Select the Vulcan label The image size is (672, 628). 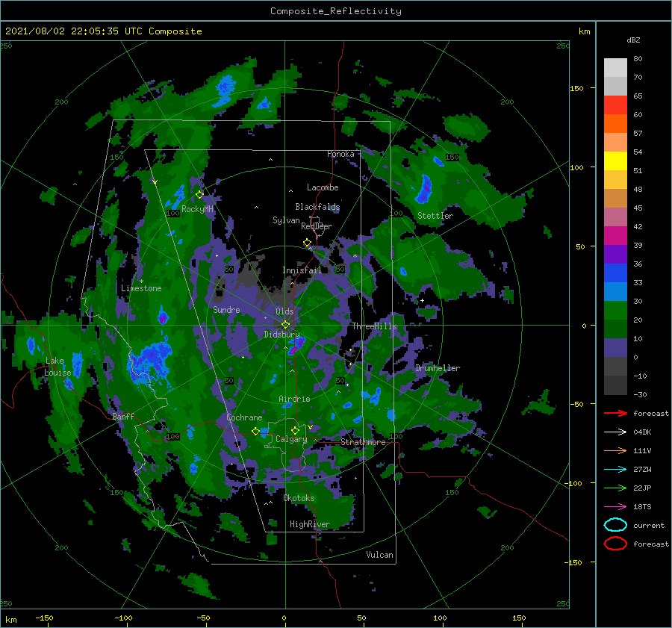pyautogui.click(x=379, y=555)
